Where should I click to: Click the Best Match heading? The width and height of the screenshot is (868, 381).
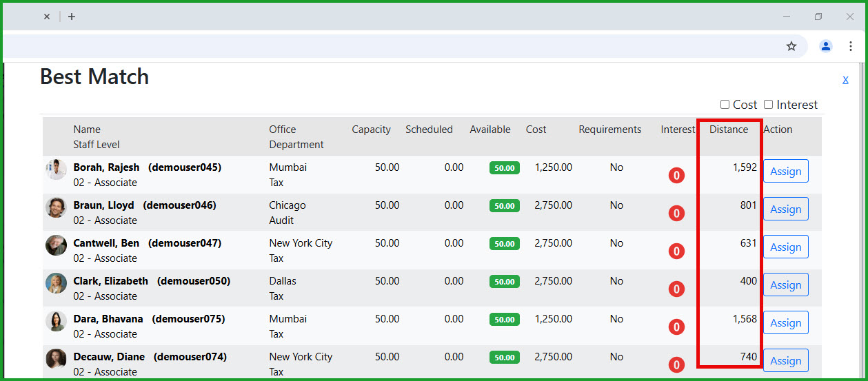[94, 76]
